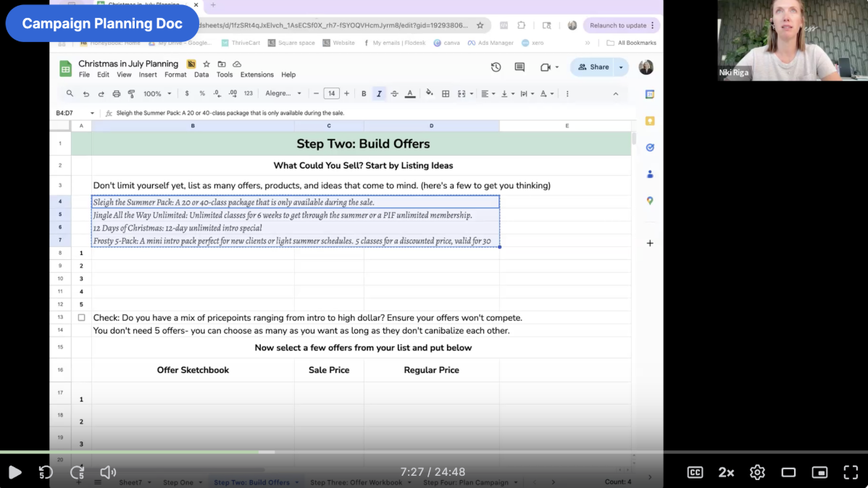Open the Edit menu

click(103, 75)
